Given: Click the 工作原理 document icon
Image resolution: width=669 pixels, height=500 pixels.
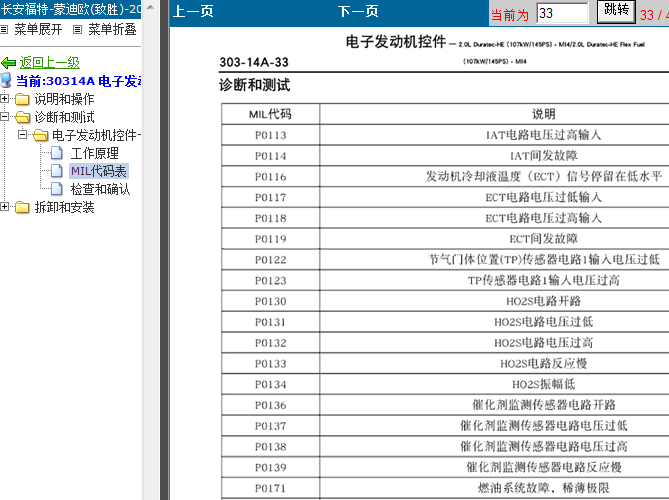Looking at the screenshot, I should pos(57,153).
